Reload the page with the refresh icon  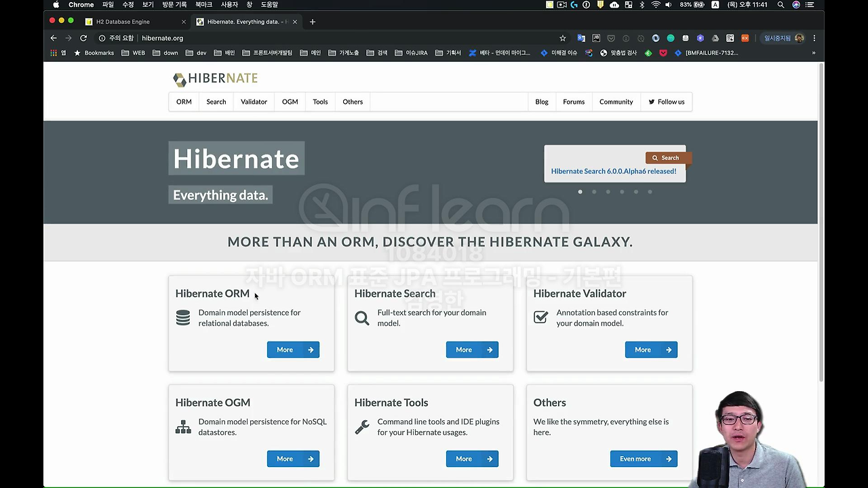pos(83,38)
